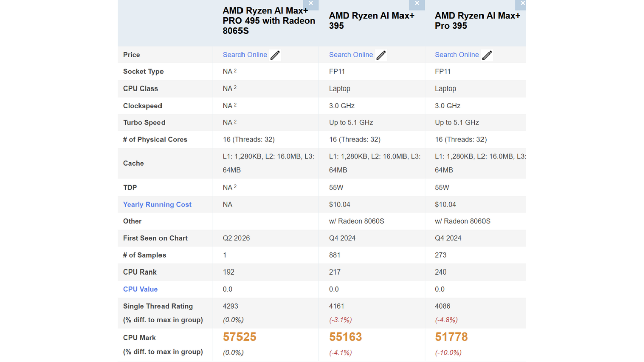Click 16 (Threads: 32) in PRO 495 column
Screen dimensions: 644x362
pos(249,139)
